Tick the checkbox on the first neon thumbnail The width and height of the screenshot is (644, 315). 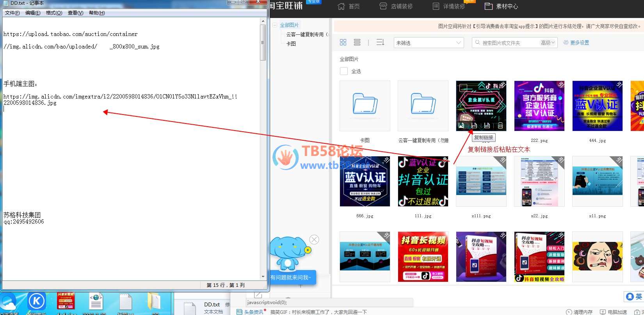click(x=463, y=88)
